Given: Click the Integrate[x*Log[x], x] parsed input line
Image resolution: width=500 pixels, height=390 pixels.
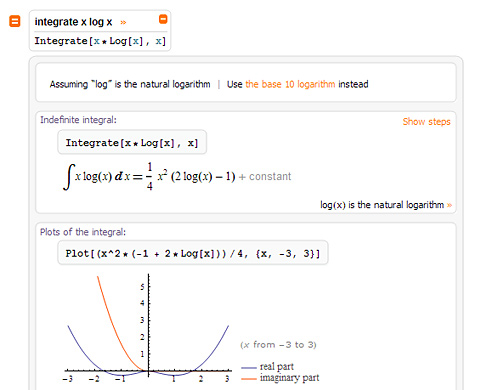Looking at the screenshot, I should coord(100,41).
